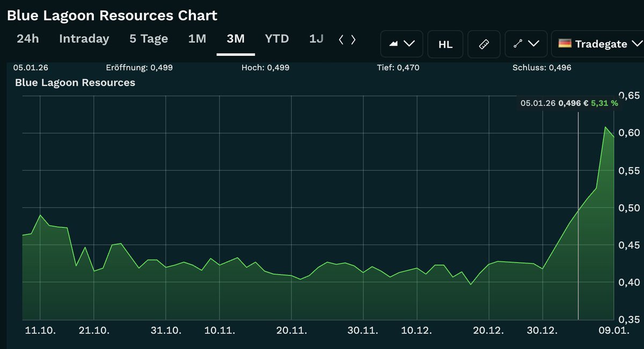644x349 pixels.
Task: Click the 0,496 € tooltip price
Action: (574, 103)
